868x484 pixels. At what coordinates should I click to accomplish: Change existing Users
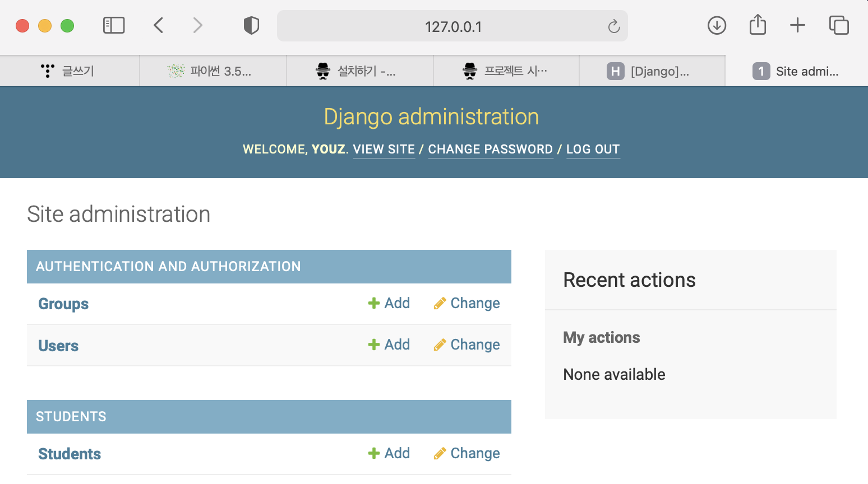(467, 345)
